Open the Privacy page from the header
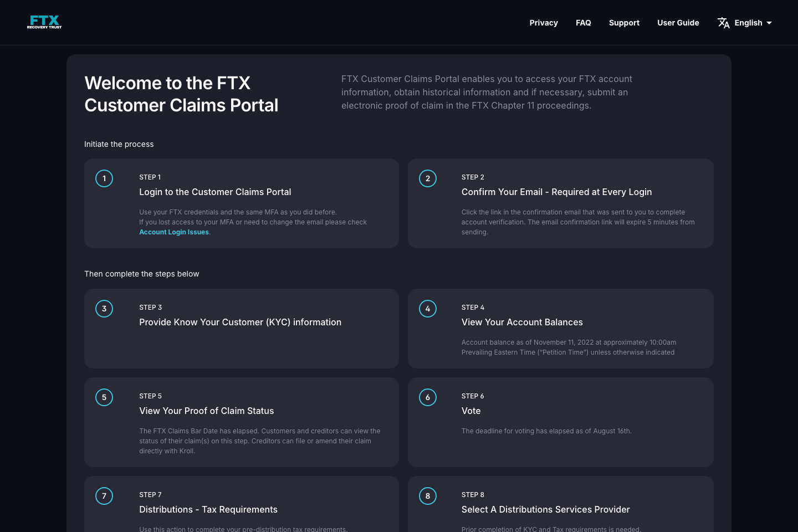This screenshot has width=798, height=532. click(544, 23)
